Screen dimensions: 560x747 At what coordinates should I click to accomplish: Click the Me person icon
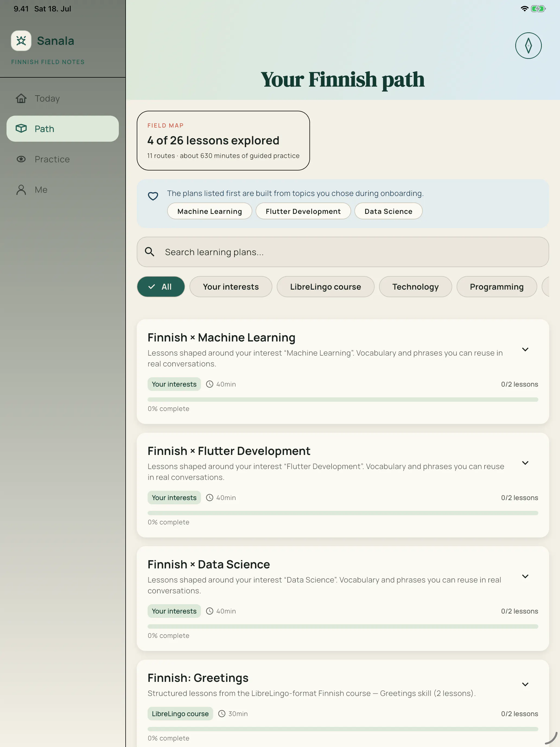tap(21, 189)
